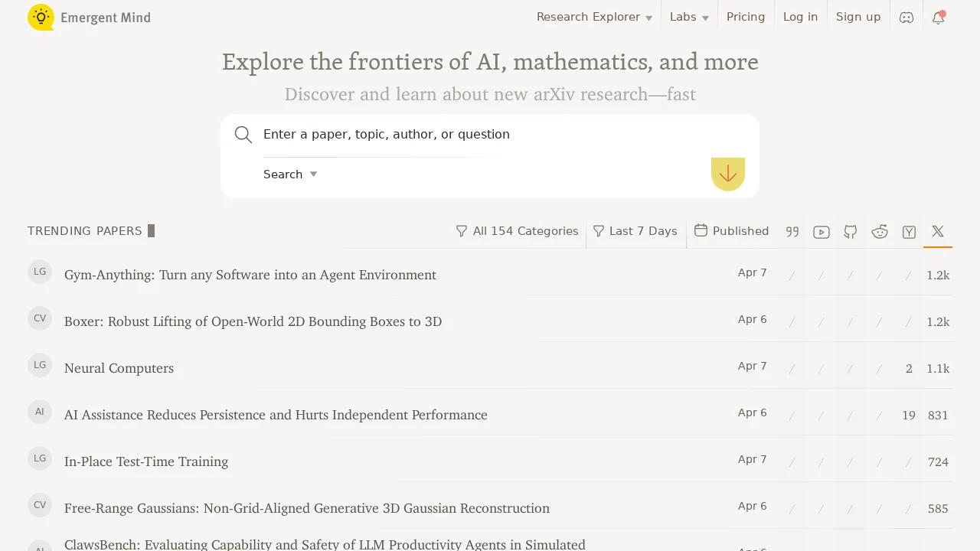Open the Pricing page

coord(745,16)
